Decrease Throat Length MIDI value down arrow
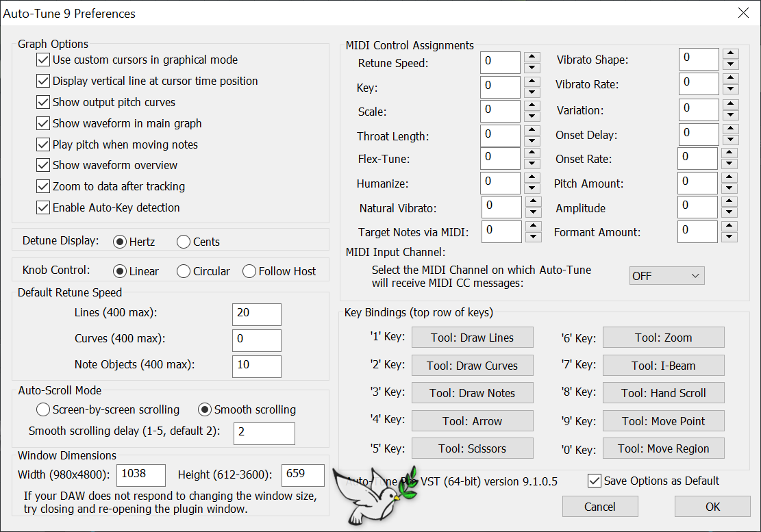 coord(532,140)
